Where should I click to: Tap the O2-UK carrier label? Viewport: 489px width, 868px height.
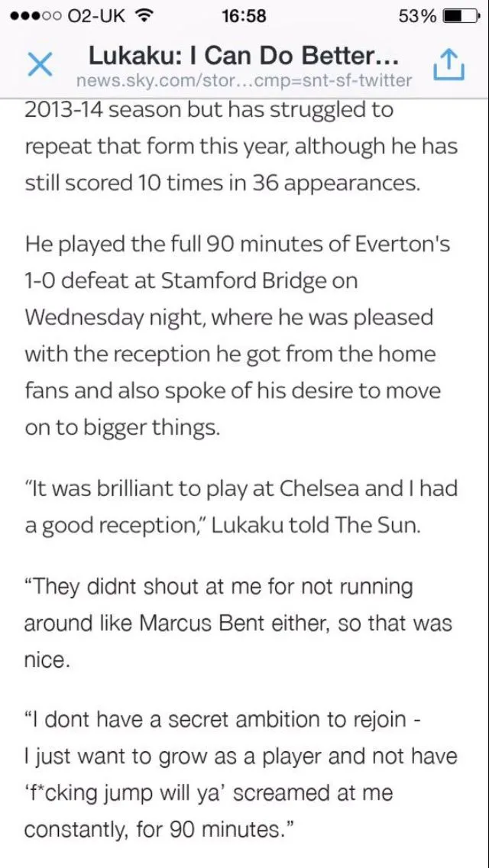(92, 16)
